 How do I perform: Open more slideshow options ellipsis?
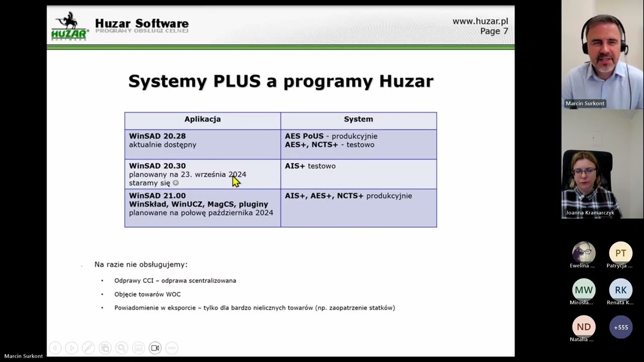172,347
